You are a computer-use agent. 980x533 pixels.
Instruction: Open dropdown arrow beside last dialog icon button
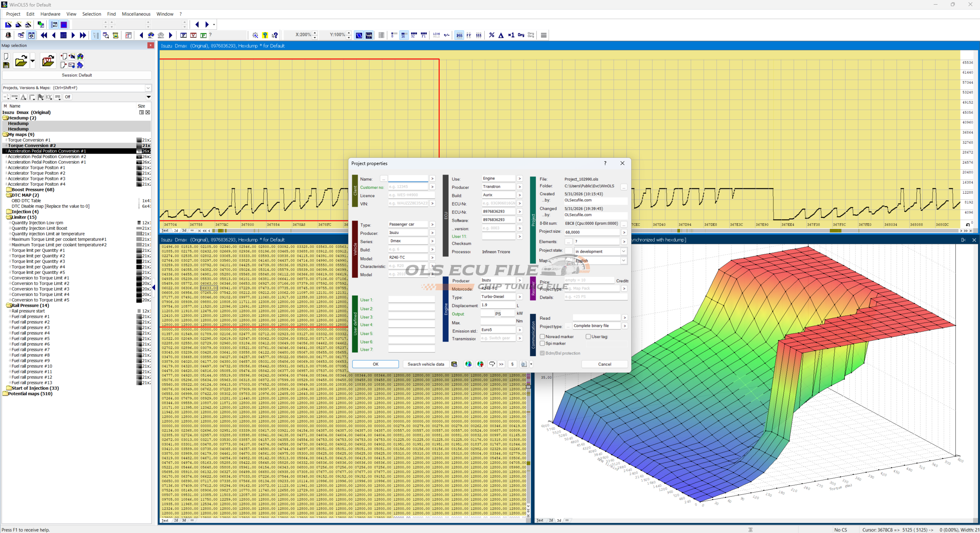[531, 364]
